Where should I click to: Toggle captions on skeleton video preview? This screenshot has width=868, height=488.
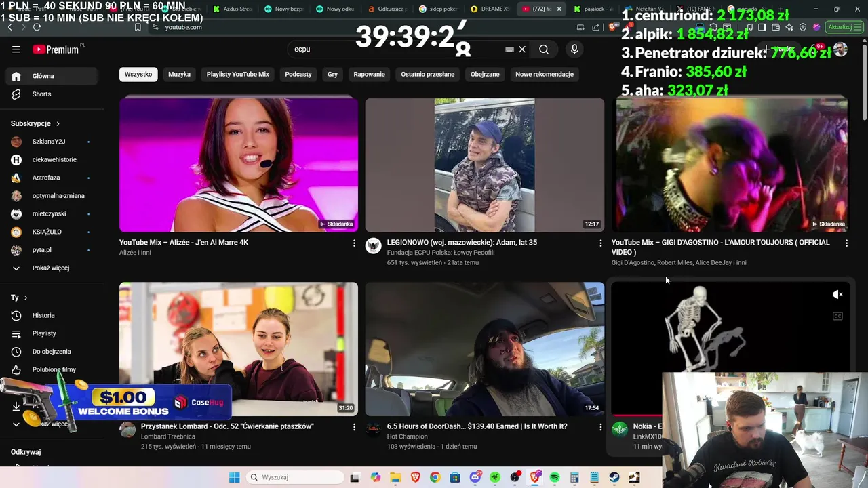(x=837, y=316)
